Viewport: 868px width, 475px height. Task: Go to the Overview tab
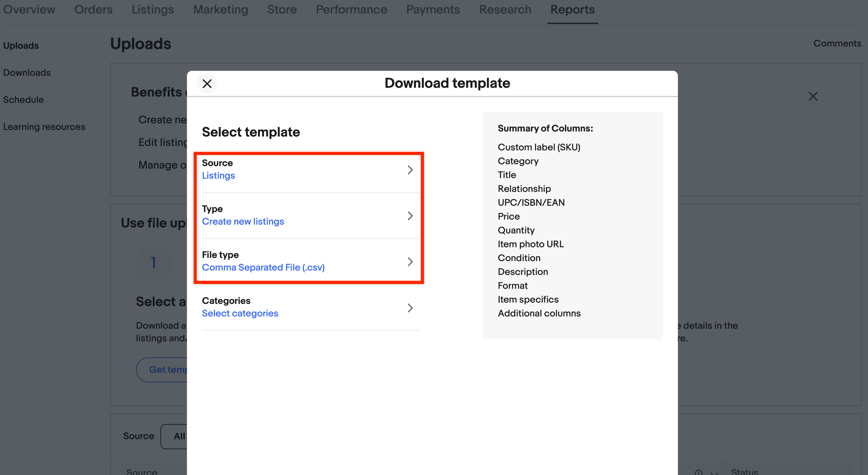coord(29,9)
